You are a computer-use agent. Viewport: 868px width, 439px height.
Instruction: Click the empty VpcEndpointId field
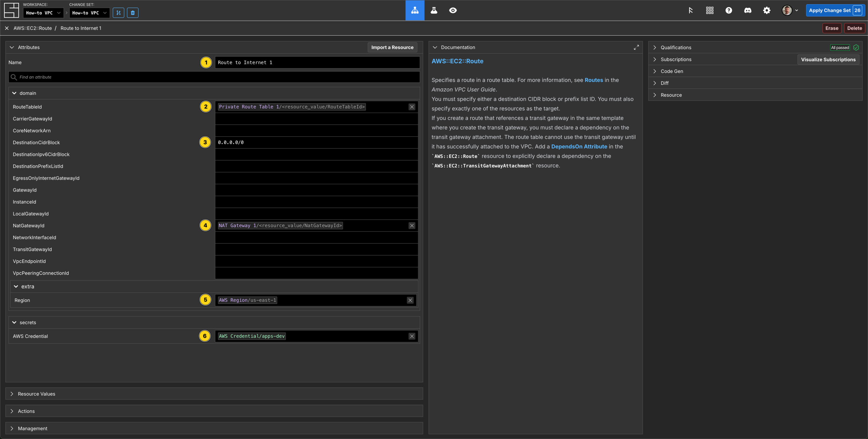tap(316, 261)
